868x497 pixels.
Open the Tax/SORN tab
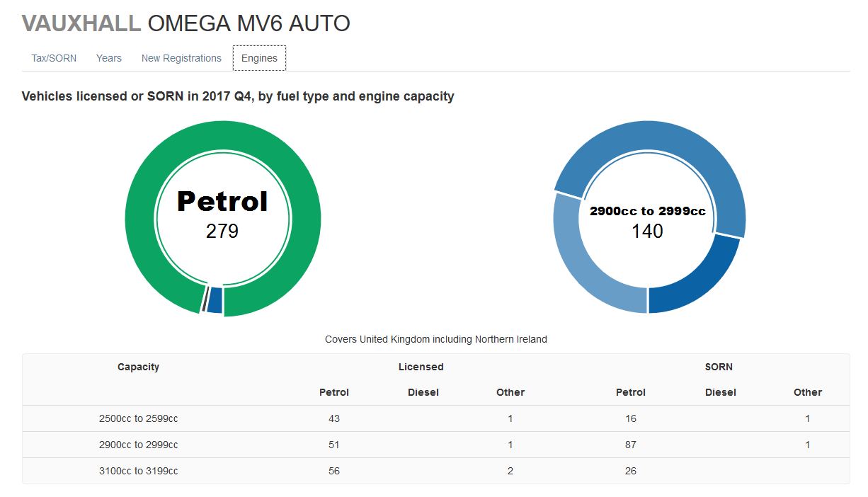coord(54,58)
